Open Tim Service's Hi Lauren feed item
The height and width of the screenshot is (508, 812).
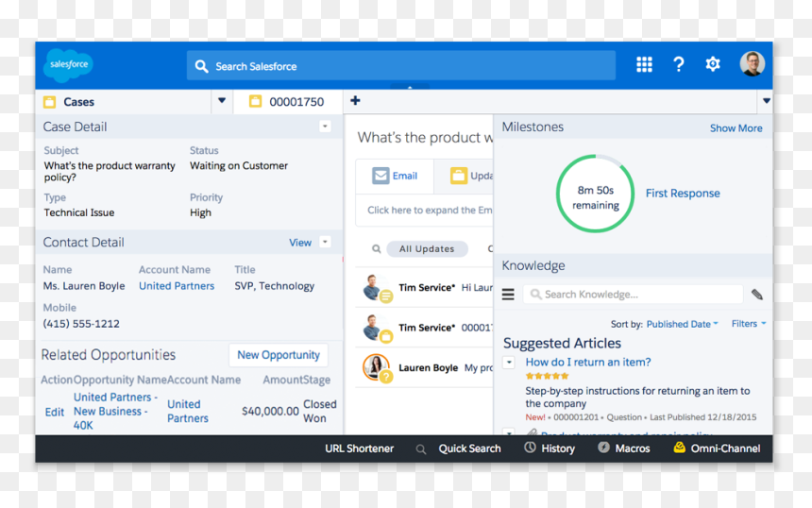pos(425,288)
